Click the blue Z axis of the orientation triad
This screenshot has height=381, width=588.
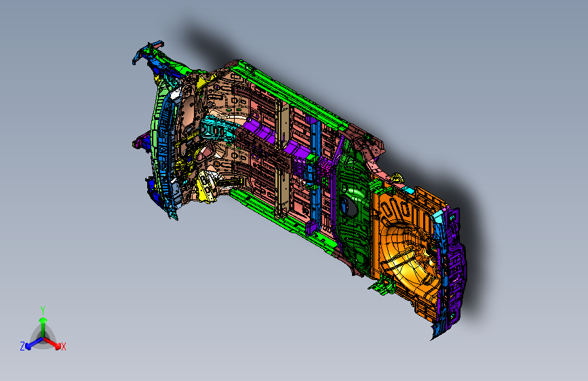point(33,343)
